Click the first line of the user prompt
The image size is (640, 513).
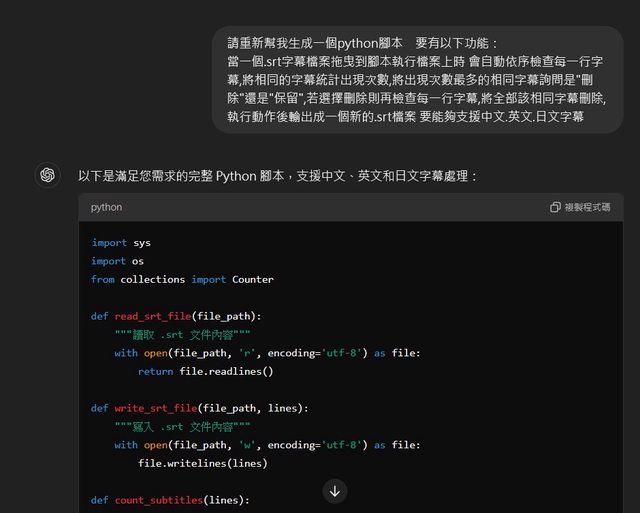362,43
